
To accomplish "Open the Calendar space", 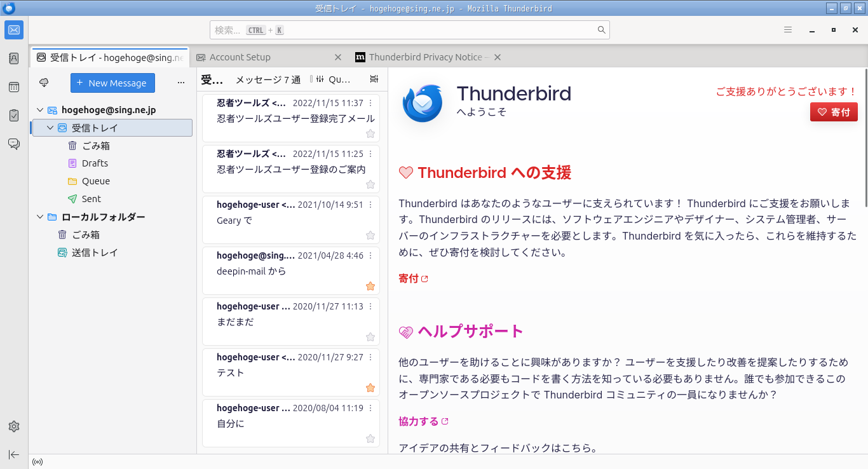I will [14, 87].
